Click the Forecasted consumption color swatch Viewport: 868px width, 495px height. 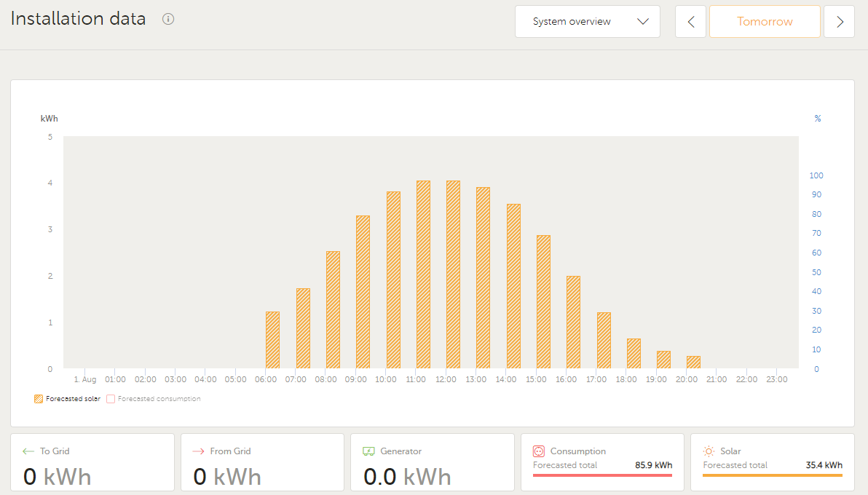(x=111, y=399)
